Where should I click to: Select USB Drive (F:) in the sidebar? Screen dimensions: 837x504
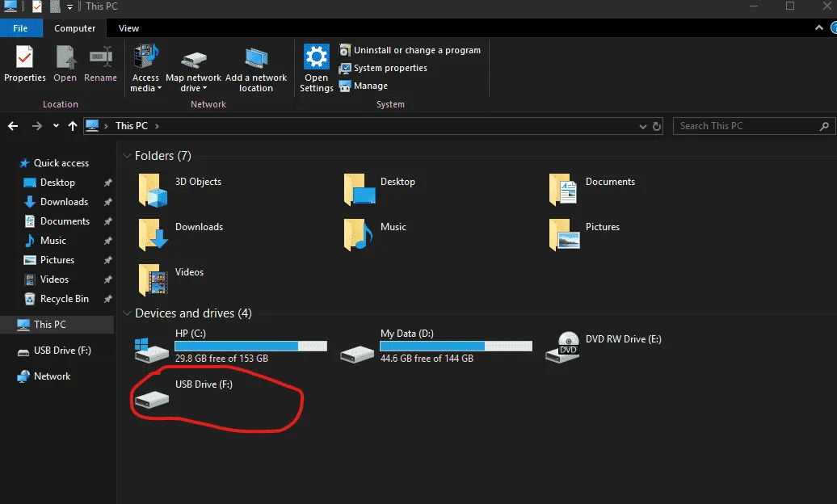pyautogui.click(x=54, y=351)
